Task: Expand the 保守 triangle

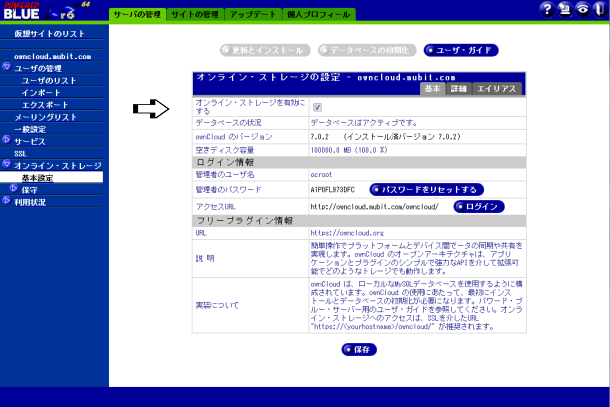Action: coord(14,188)
